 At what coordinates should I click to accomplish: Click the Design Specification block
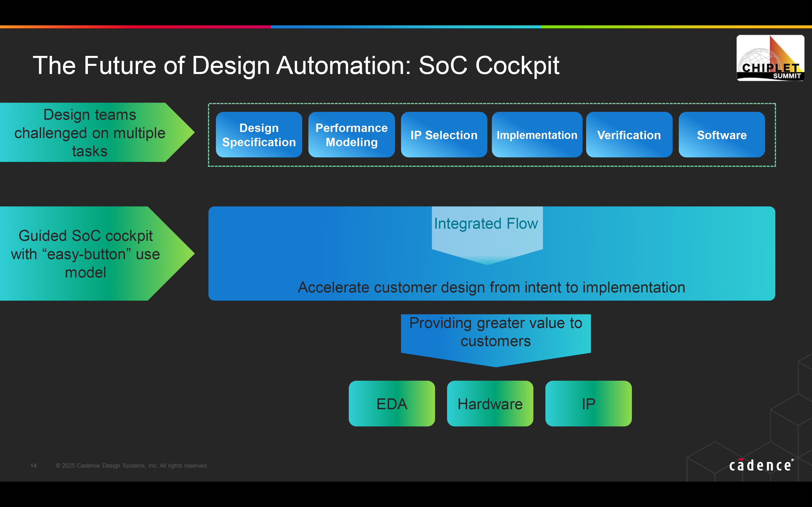point(259,135)
